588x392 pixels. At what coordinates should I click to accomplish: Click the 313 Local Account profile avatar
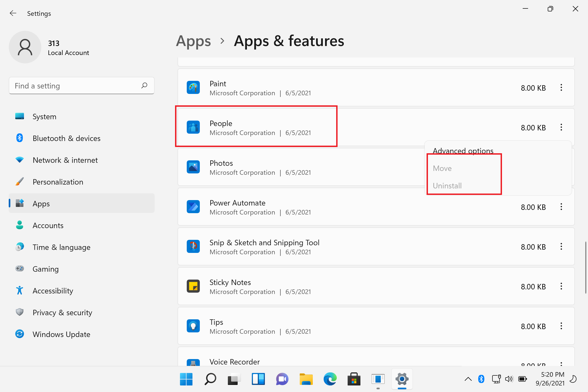pos(25,47)
